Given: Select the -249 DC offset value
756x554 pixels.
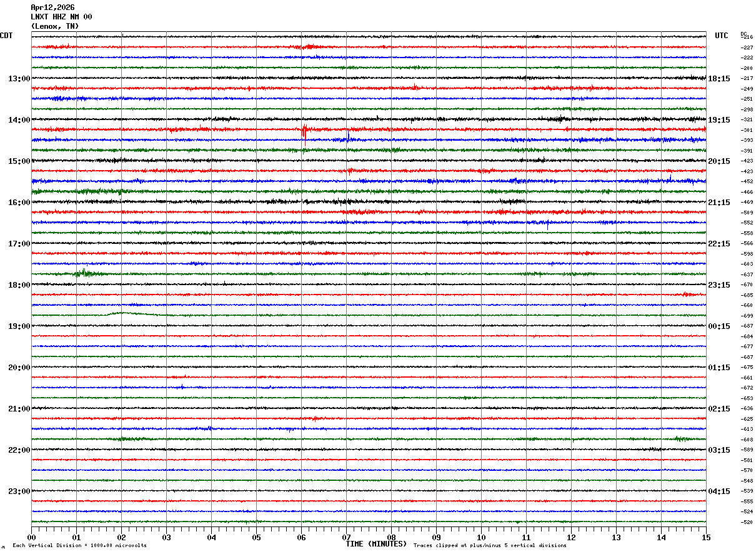Looking at the screenshot, I should coord(747,89).
